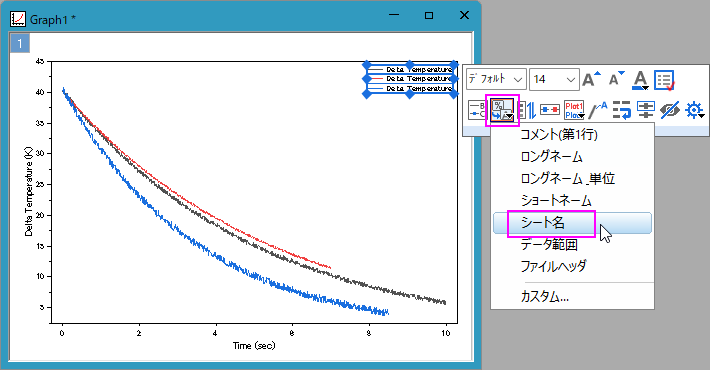Open the font color A dropdown
The height and width of the screenshot is (370, 710).
click(640, 80)
